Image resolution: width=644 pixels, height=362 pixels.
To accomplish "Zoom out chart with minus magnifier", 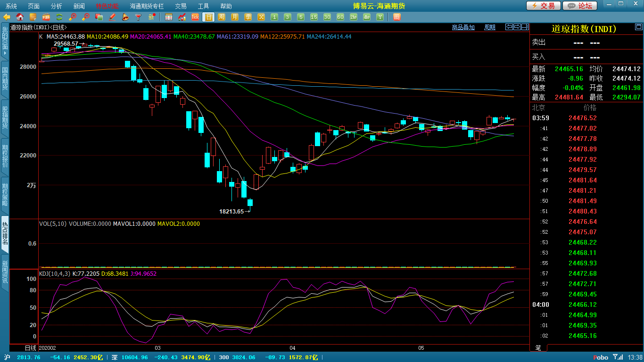I will point(86,17).
